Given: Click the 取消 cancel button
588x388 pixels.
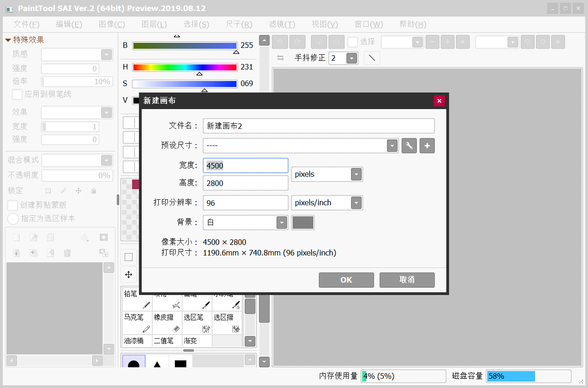Looking at the screenshot, I should tap(407, 280).
